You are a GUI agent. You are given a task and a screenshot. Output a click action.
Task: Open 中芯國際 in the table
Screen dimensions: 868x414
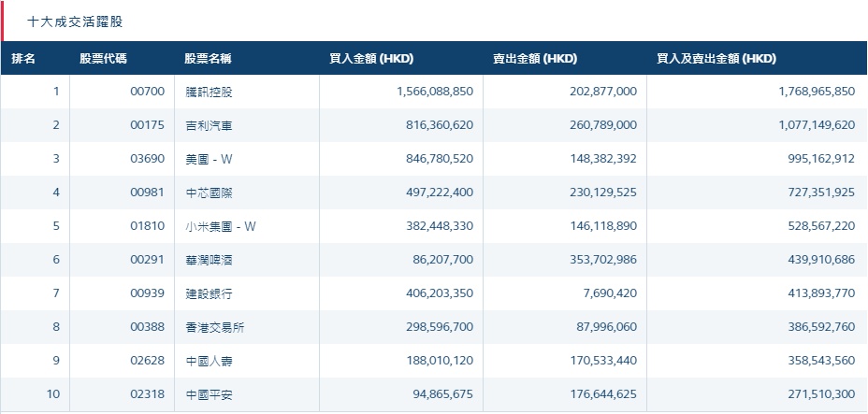(209, 193)
